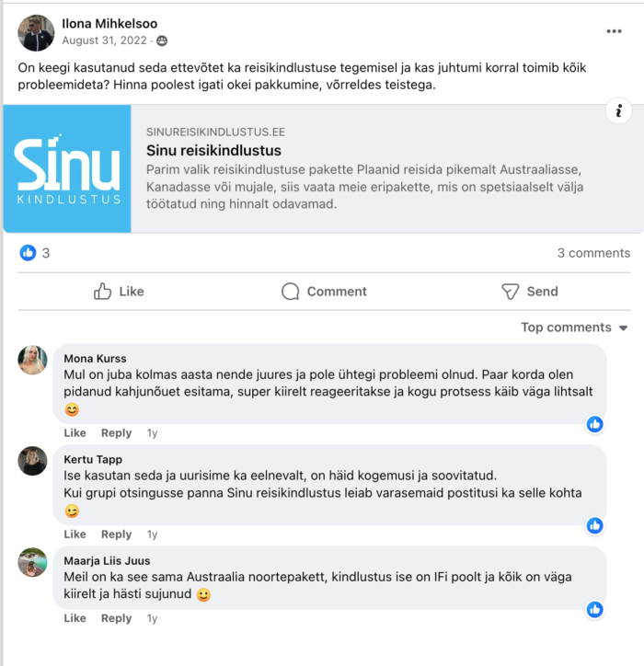The width and height of the screenshot is (644, 666).
Task: Click like reaction badge on Kertu Tapp comment
Action: [x=594, y=525]
